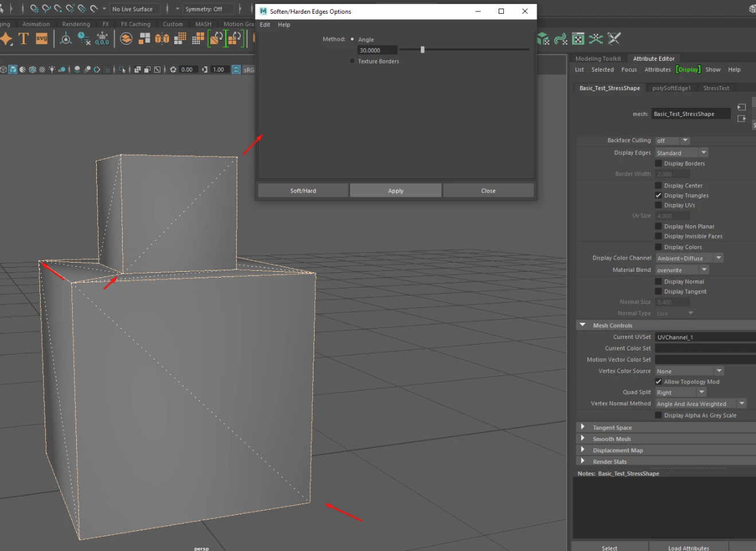
Task: Click the Freeze Transformations 0,0,0 shelf icon
Action: (x=102, y=38)
